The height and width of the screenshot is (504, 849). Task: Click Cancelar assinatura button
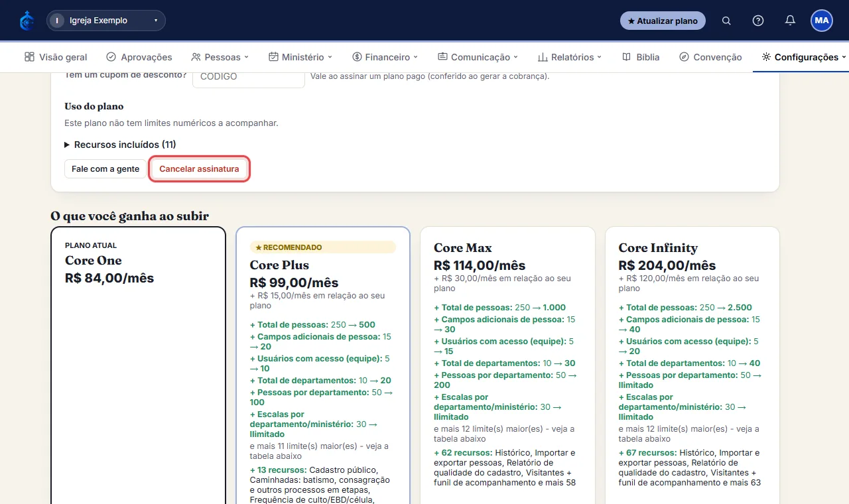point(199,169)
